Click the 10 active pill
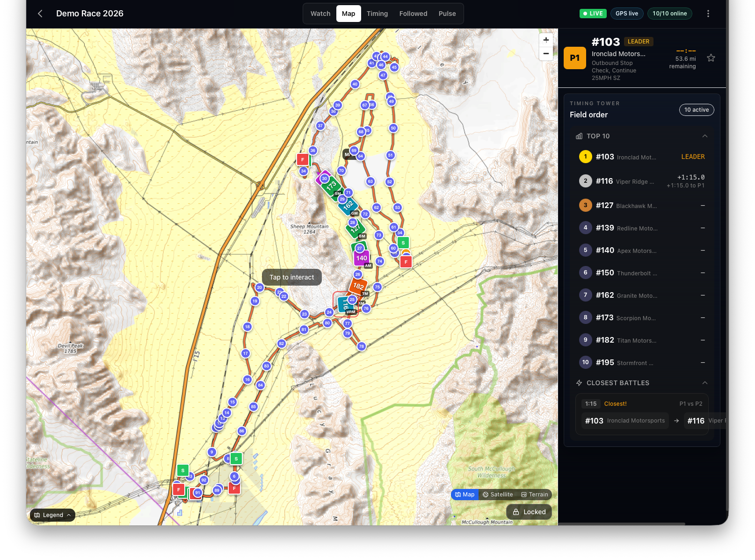This screenshot has width=755, height=560. pyautogui.click(x=696, y=110)
